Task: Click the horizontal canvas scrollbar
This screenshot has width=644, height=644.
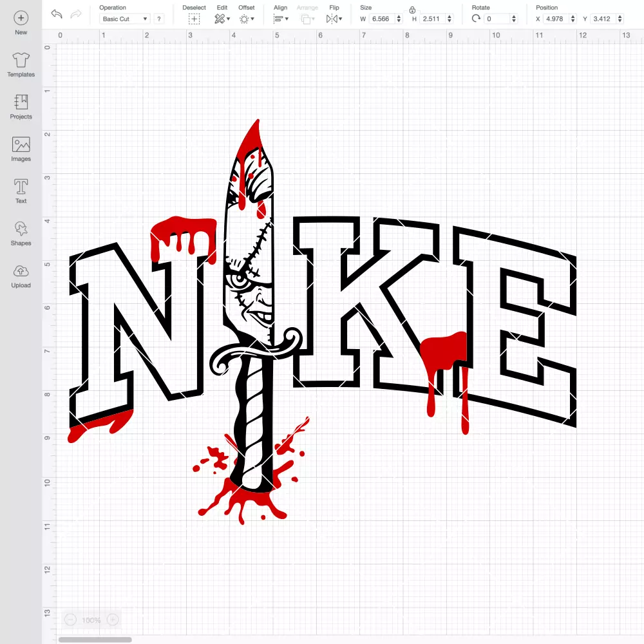Action: click(95, 639)
